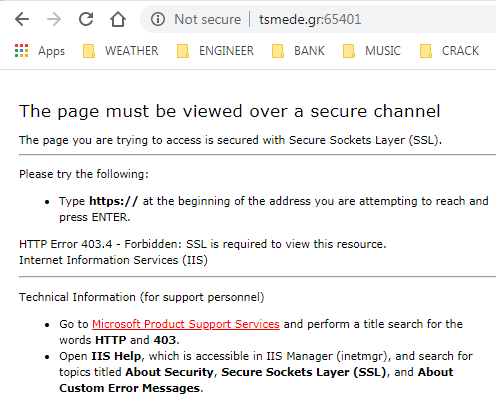Click the Apps shortcut label
The image size is (496, 403).
(51, 51)
